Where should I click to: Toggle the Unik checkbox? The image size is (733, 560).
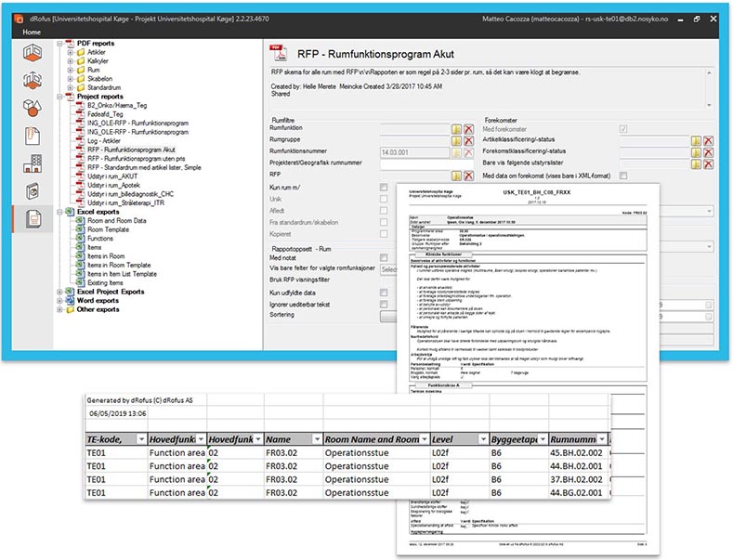[x=384, y=199]
